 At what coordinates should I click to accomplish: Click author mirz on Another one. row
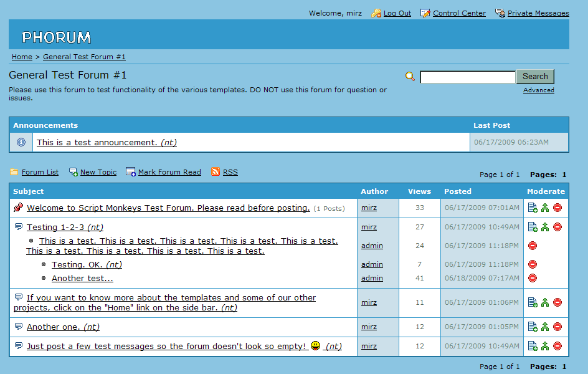point(369,327)
